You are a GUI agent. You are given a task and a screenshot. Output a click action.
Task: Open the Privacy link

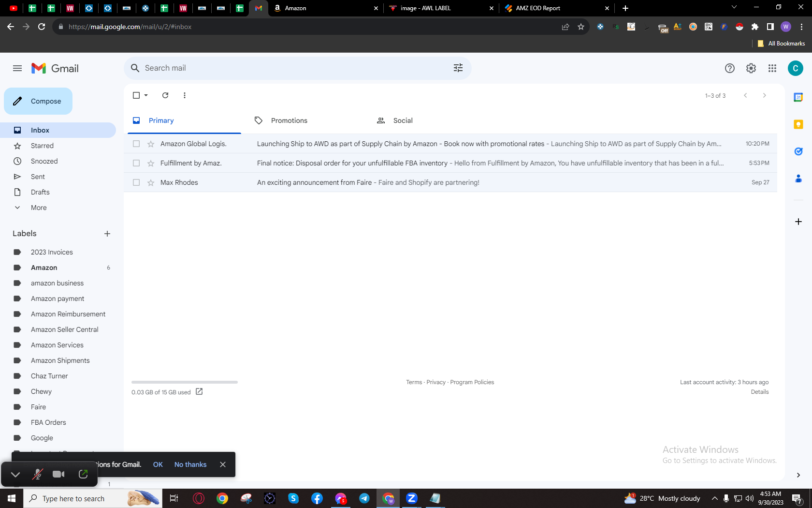click(436, 382)
